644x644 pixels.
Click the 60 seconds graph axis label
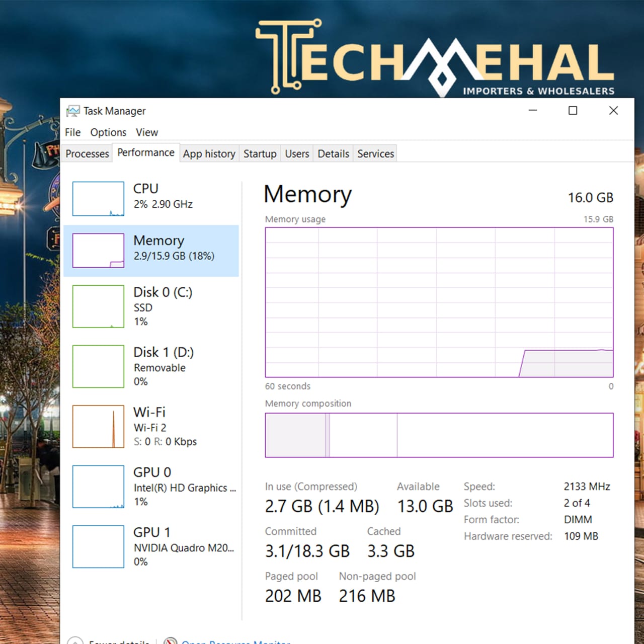pos(288,386)
